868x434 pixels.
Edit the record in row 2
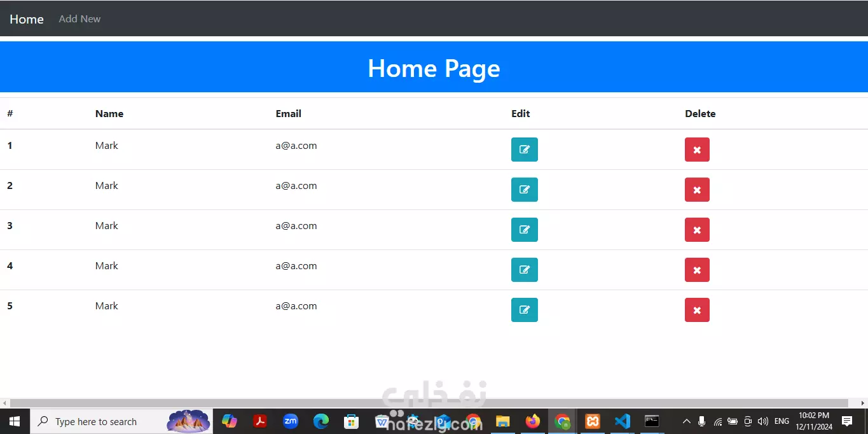click(525, 190)
